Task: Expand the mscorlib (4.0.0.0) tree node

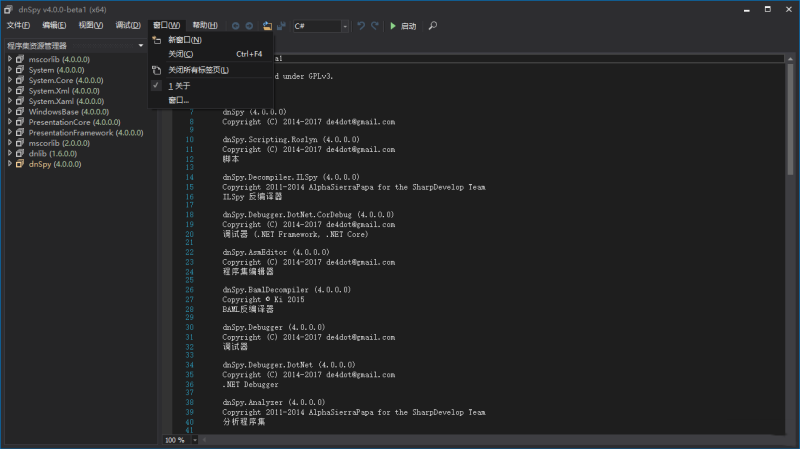Action: click(10, 59)
